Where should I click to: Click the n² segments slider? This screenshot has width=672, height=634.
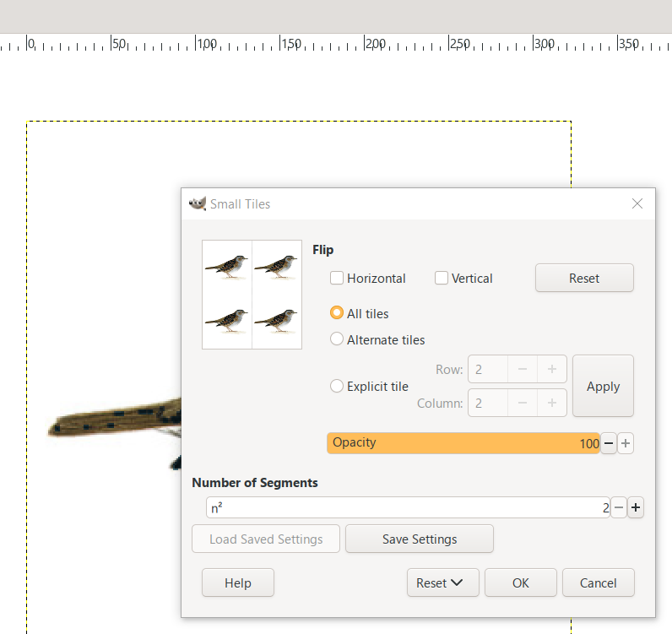pyautogui.click(x=408, y=507)
